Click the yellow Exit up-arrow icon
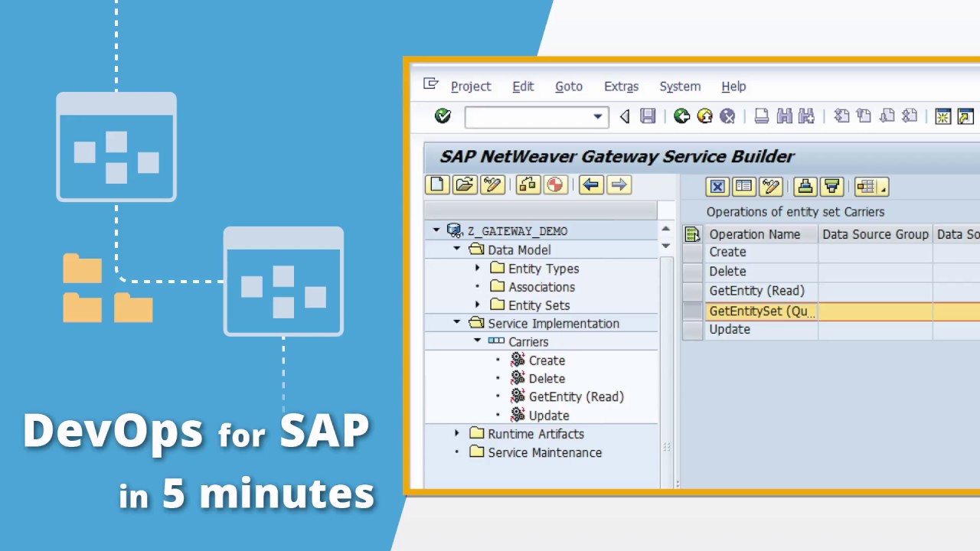The height and width of the screenshot is (551, 980). 704,116
